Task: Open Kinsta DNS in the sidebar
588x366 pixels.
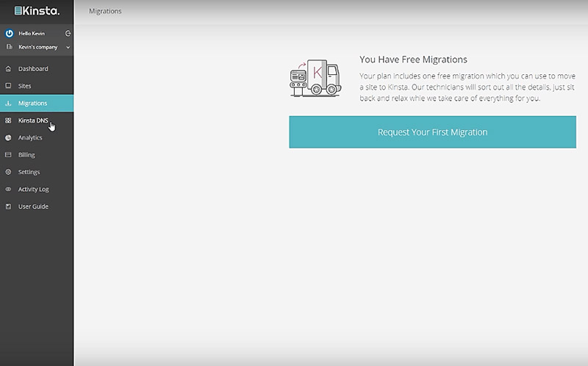Action: coord(37,121)
